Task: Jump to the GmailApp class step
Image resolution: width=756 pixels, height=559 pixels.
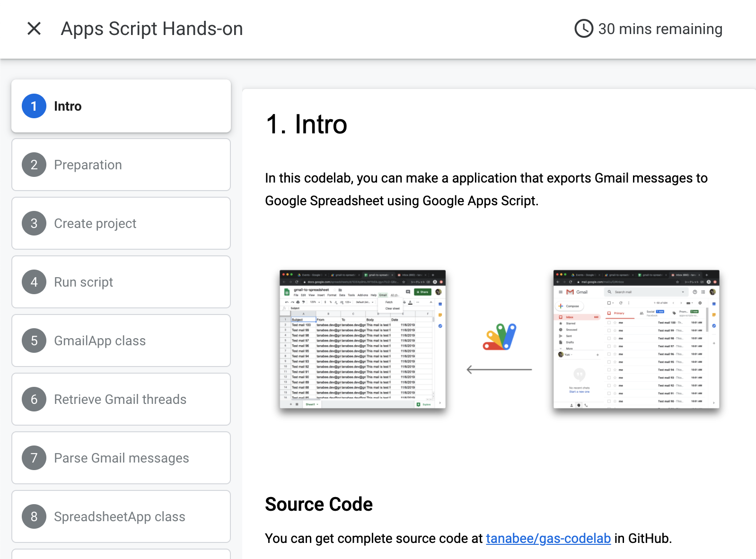Action: 100,341
